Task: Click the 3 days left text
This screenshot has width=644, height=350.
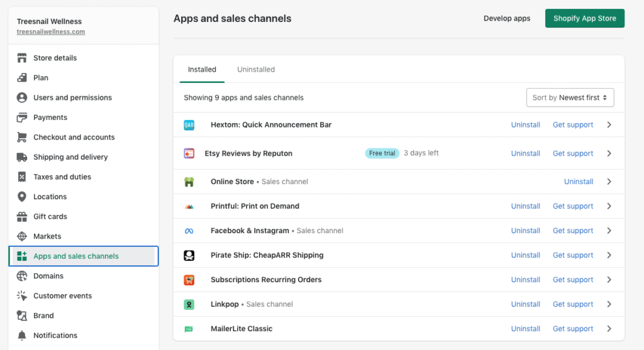Action: point(421,153)
